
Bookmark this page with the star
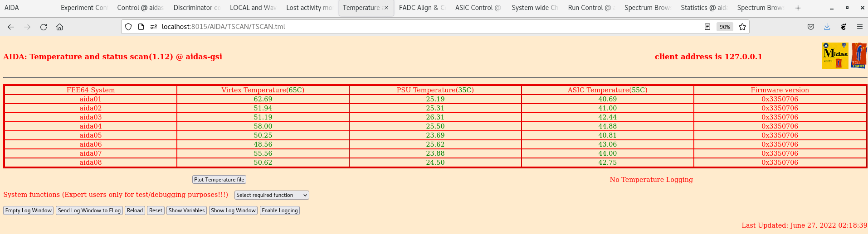(x=742, y=27)
